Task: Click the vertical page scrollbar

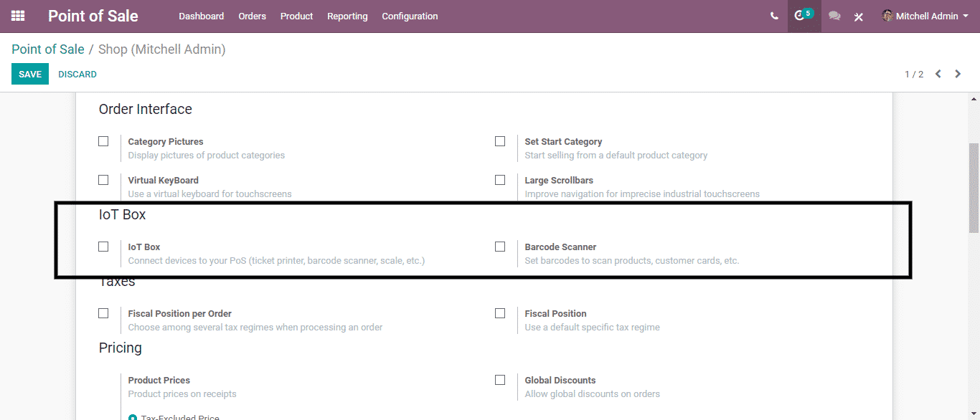Action: pos(974,186)
